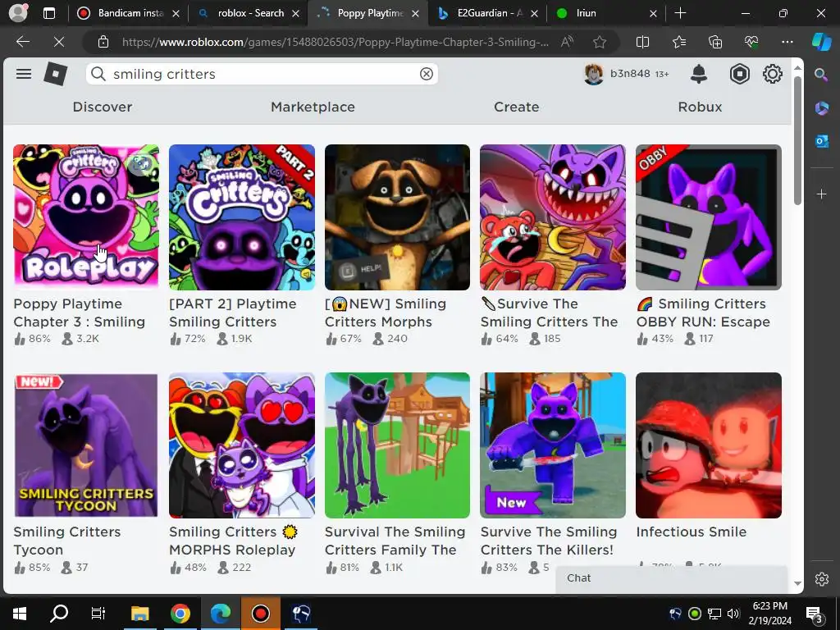Image resolution: width=840 pixels, height=630 pixels.
Task: Open the Create page
Action: point(517,107)
